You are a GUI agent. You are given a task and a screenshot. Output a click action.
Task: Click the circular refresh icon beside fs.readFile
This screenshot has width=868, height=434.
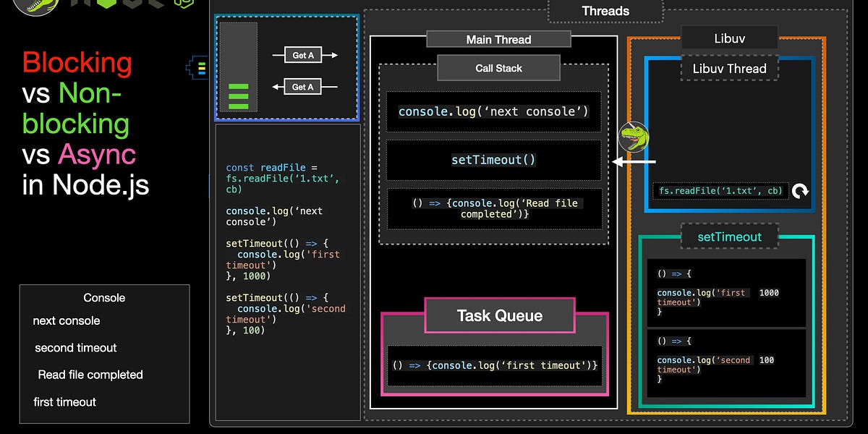coord(799,191)
